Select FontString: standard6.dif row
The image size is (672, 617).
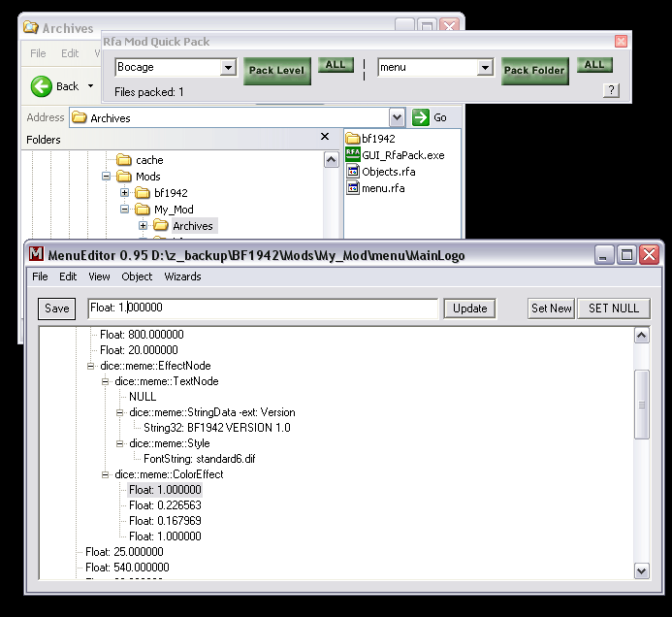point(200,459)
